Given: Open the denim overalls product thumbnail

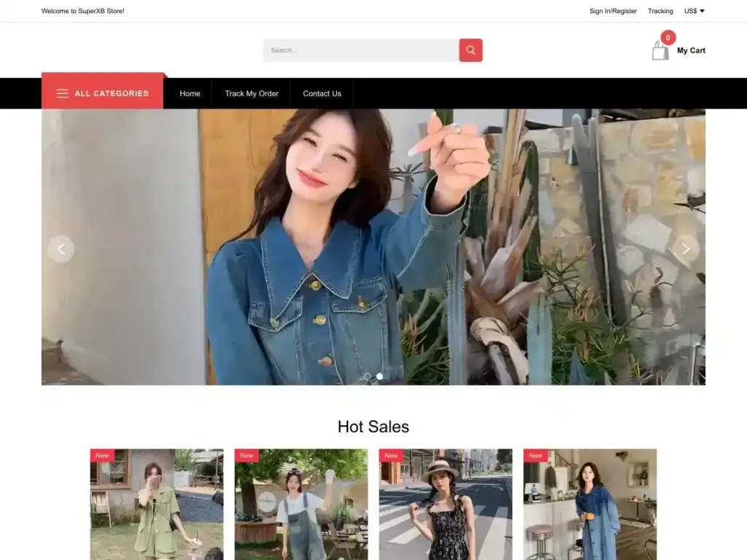Looking at the screenshot, I should pyautogui.click(x=301, y=505).
